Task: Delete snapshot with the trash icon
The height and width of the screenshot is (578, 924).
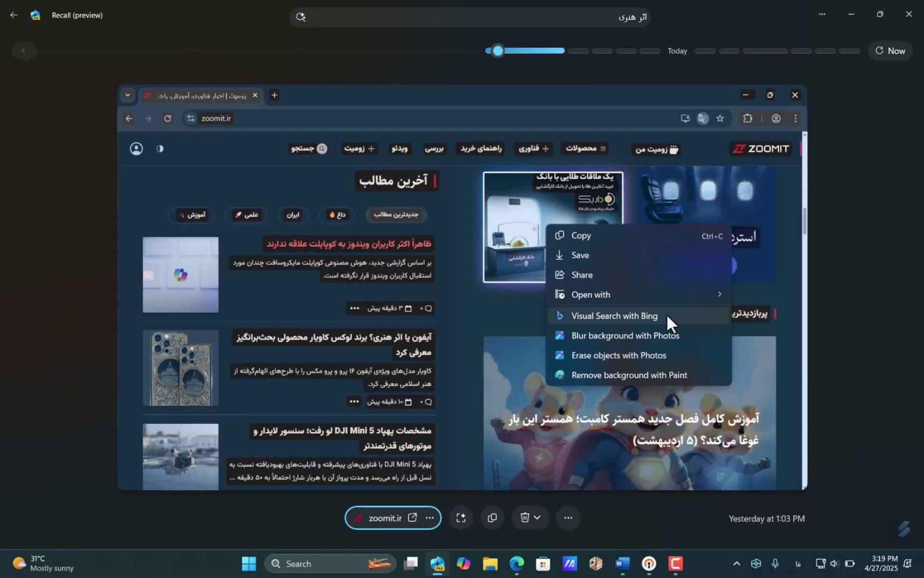Action: click(525, 517)
